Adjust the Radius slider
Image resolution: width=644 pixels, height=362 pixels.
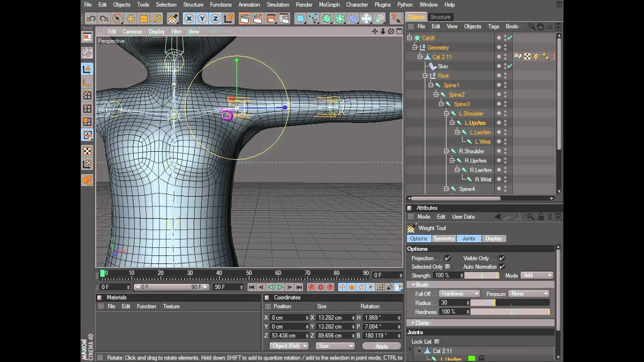click(510, 303)
